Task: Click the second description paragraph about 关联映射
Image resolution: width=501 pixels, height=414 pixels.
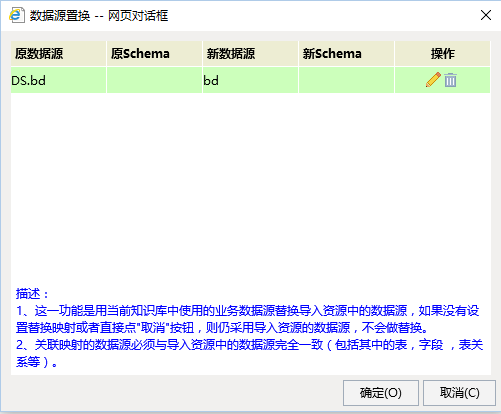Action: (x=249, y=353)
